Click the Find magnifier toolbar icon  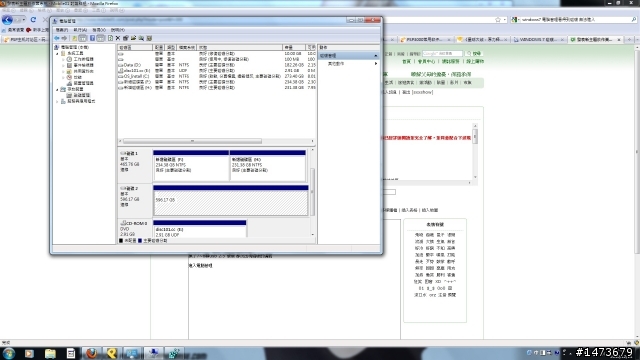pyautogui.click(x=141, y=38)
